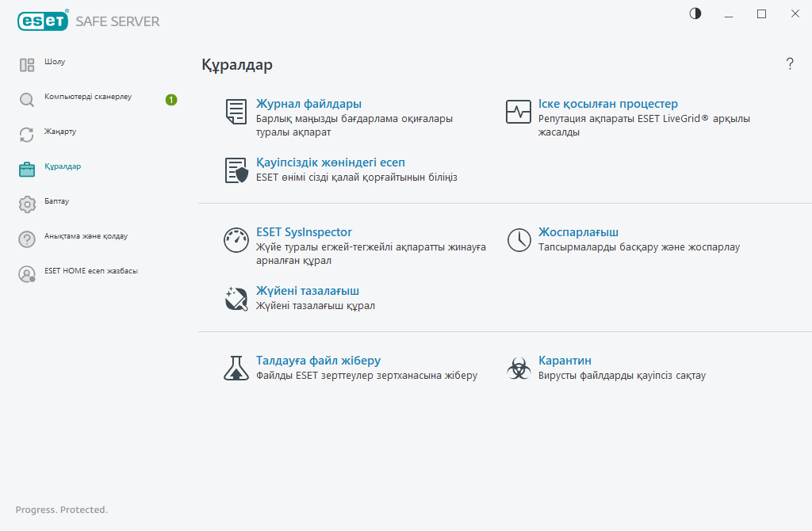Go to Шолу in the sidebar
The height and width of the screenshot is (531, 812).
point(55,62)
